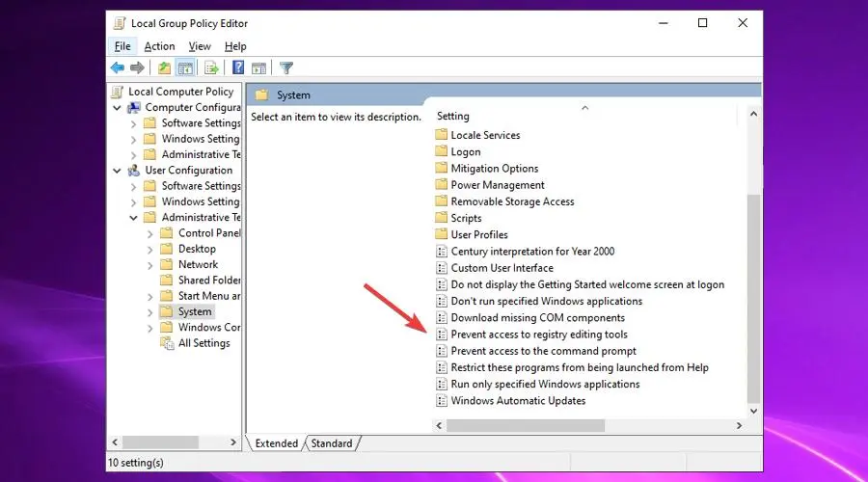Screen dimensions: 868x482
Task: Click the Mitigation Options folder icon
Action: tap(441, 168)
